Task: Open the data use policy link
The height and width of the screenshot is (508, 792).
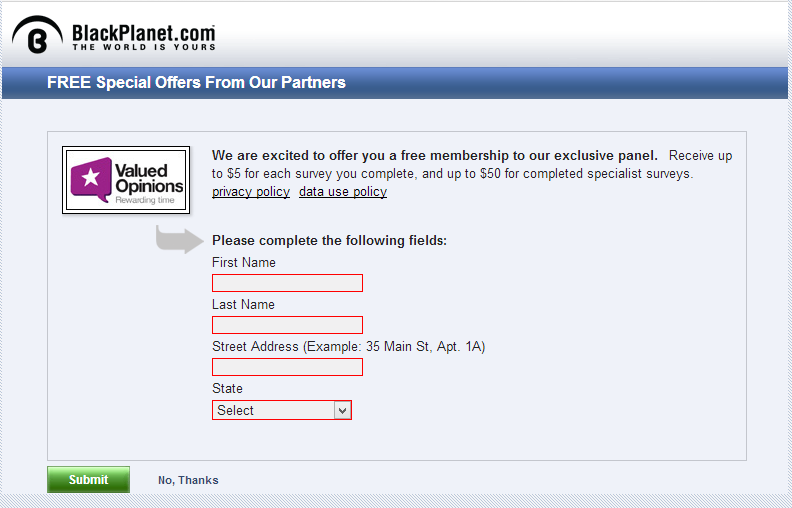Action: [343, 192]
